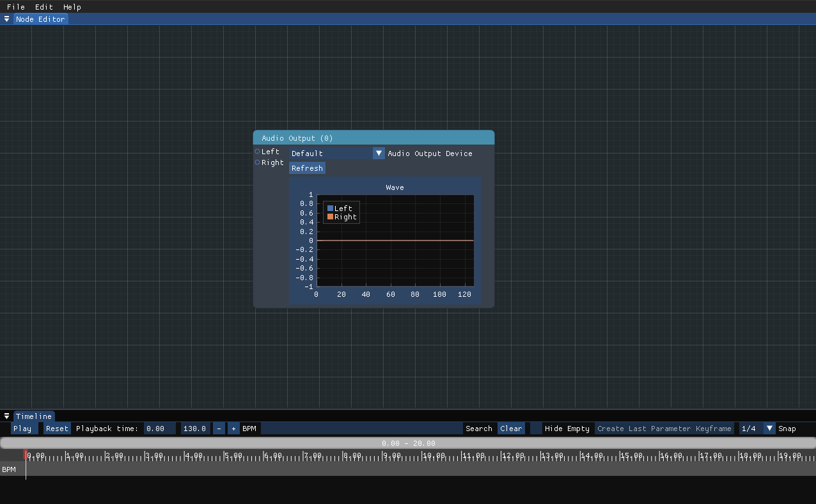Collapse the Timeline panel arrow
This screenshot has height=504, width=816.
pyautogui.click(x=6, y=416)
